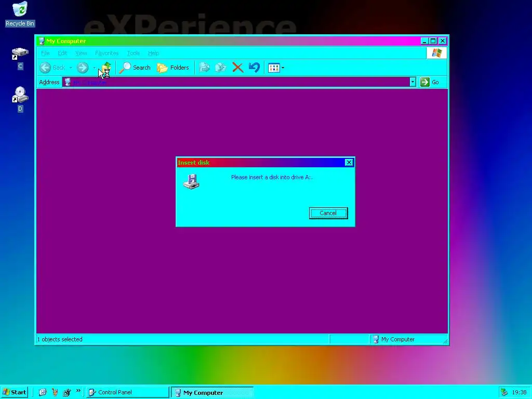Open the Help menu
The height and width of the screenshot is (399, 532).
pyautogui.click(x=153, y=54)
